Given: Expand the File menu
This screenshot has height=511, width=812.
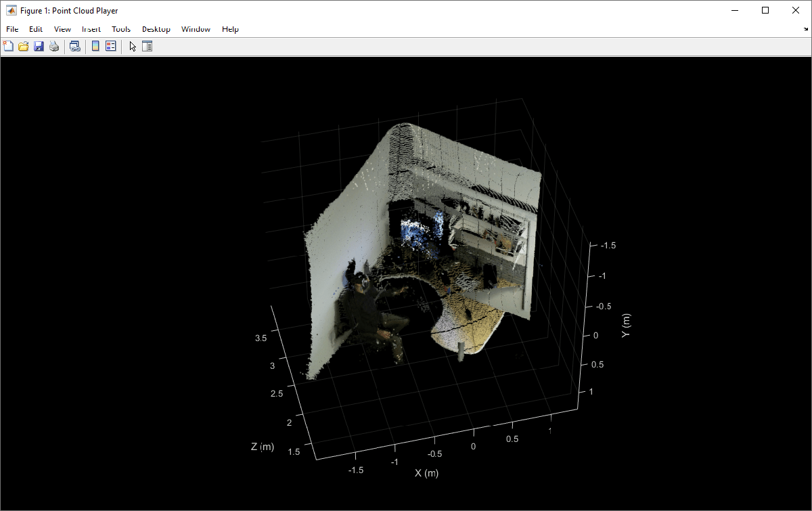Looking at the screenshot, I should (12, 29).
